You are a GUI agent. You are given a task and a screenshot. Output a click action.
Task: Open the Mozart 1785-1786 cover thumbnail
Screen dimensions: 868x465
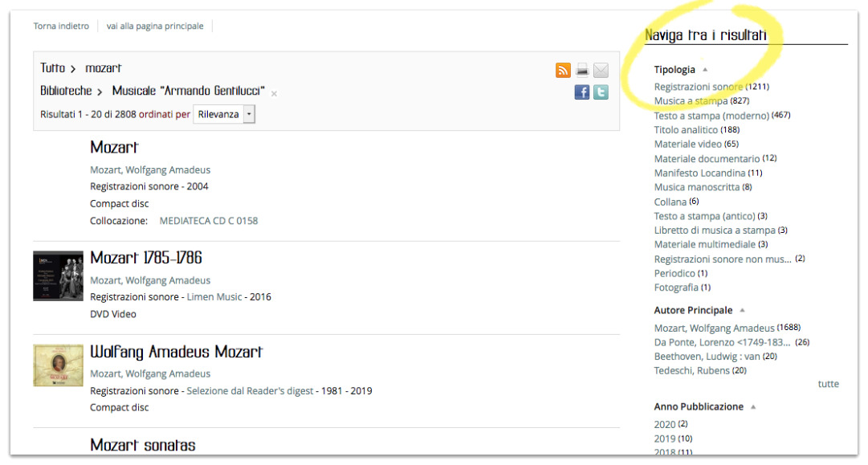point(58,275)
